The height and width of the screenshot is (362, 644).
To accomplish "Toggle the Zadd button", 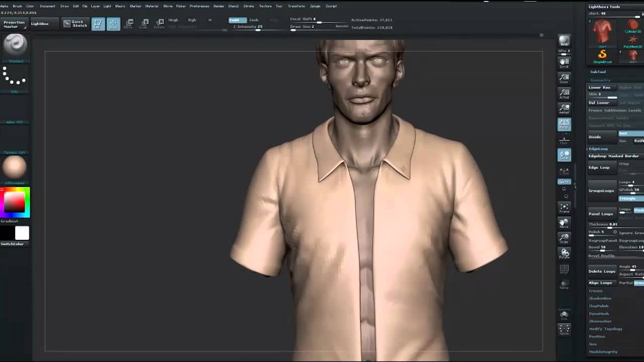I will (x=237, y=20).
